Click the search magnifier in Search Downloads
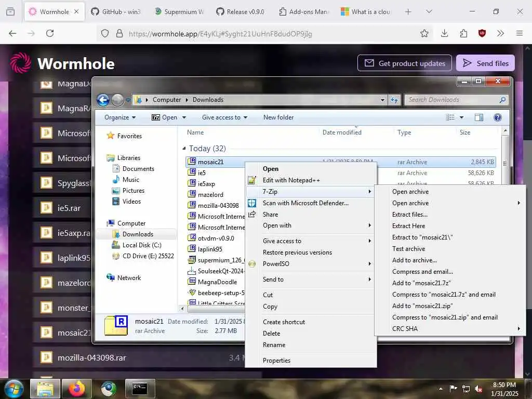Image resolution: width=532 pixels, height=399 pixels. tap(502, 100)
